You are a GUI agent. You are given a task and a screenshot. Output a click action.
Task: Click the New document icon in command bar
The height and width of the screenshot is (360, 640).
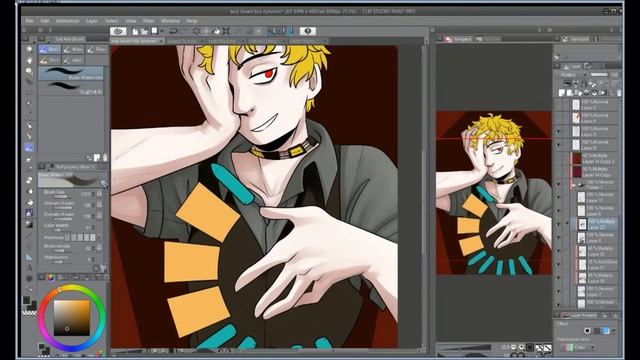point(135,31)
